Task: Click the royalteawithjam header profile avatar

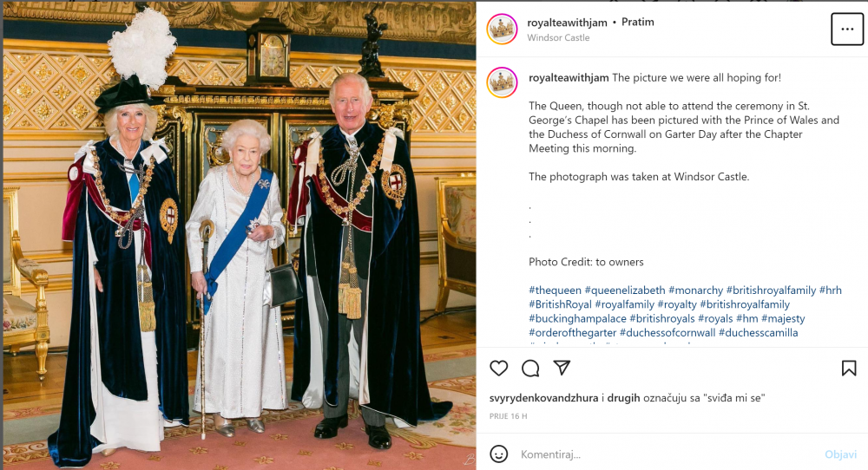Action: 502,29
